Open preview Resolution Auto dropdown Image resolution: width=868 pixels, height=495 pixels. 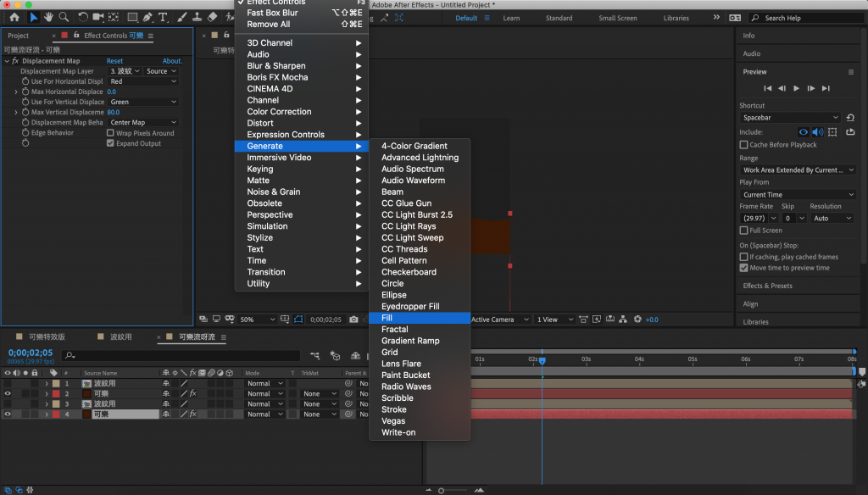832,218
